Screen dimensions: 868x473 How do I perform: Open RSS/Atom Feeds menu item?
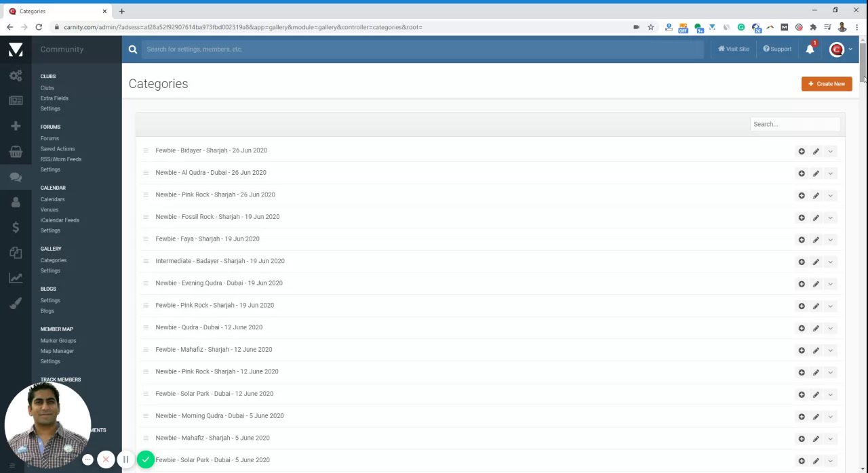point(61,159)
